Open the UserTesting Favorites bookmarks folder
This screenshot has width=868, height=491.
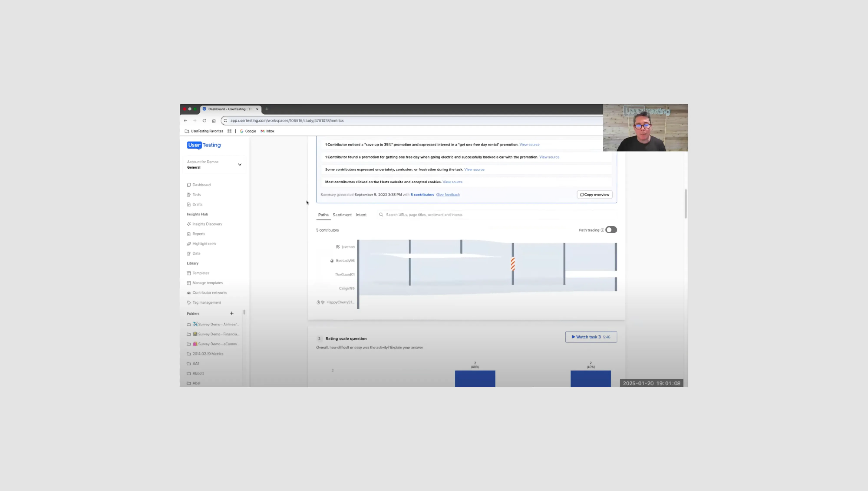click(203, 131)
